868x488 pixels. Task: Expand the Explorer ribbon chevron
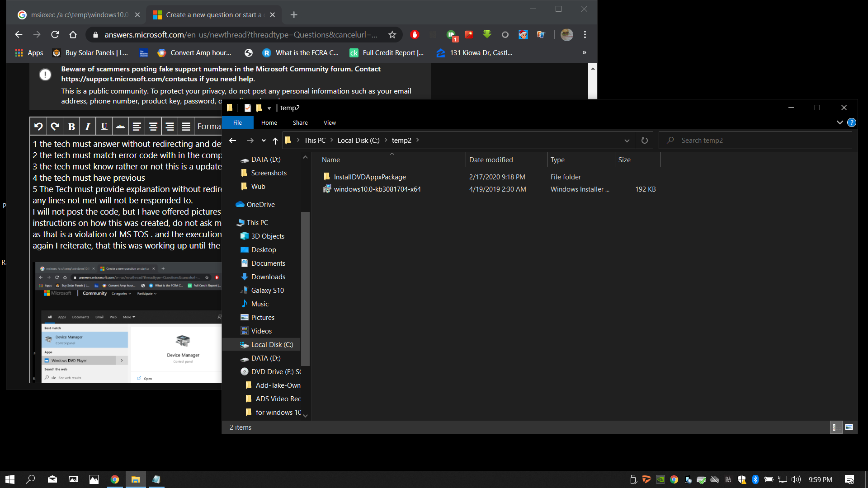840,122
